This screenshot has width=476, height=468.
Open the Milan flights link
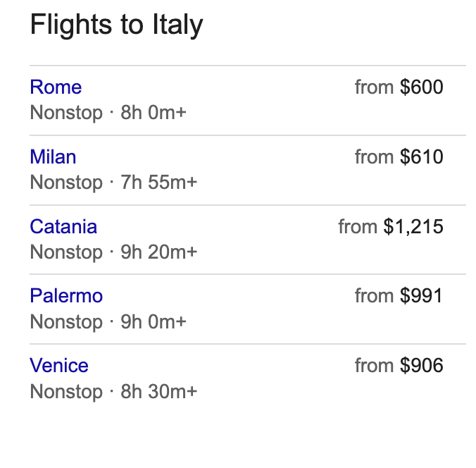coord(53,157)
